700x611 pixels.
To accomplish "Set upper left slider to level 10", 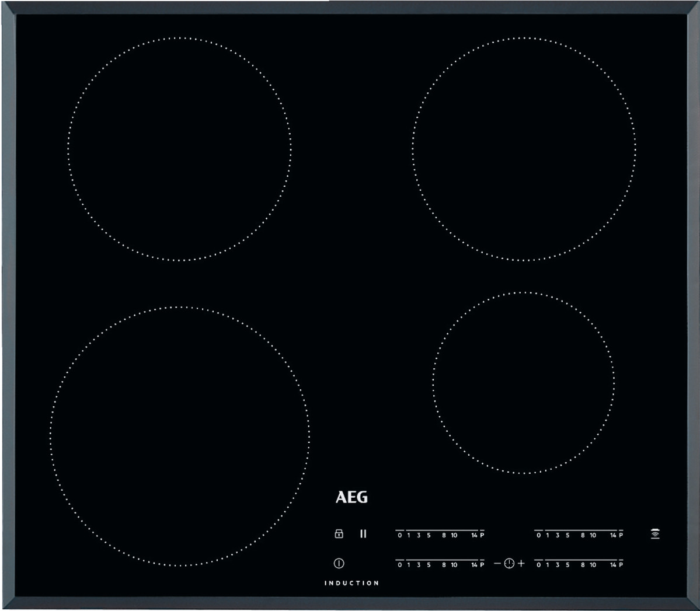I will tap(454, 535).
